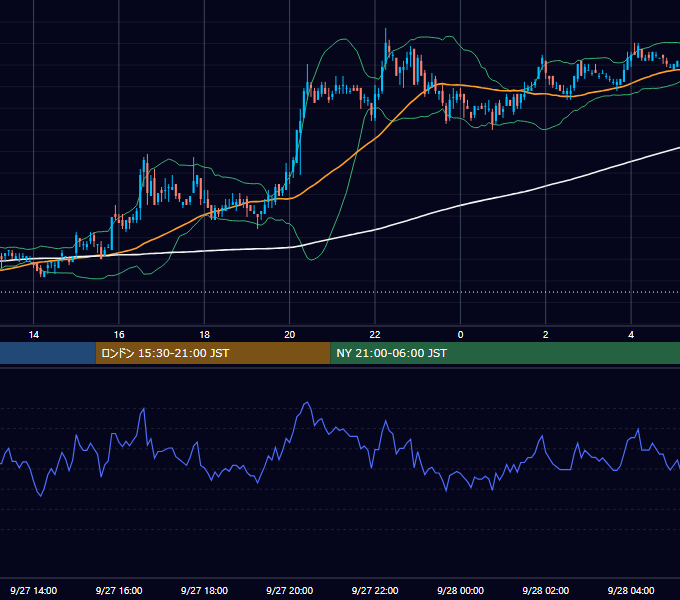
Task: Click the 4 hour axis label
Action: 631,335
